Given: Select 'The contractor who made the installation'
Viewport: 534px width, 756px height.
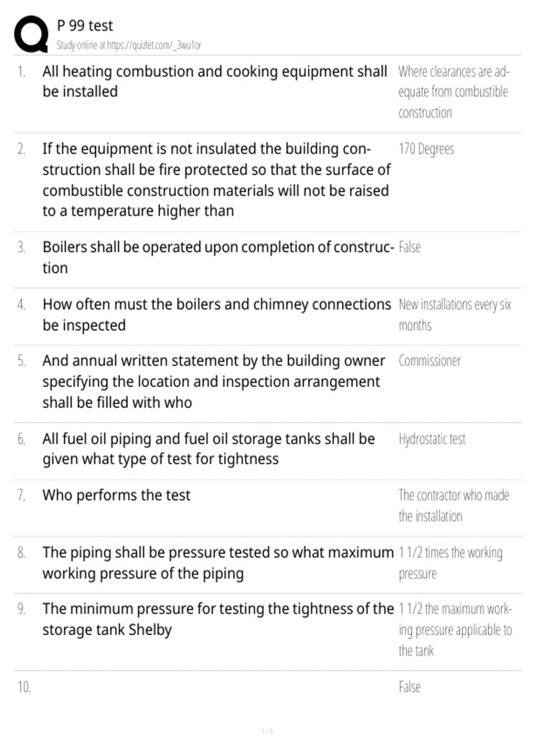Looking at the screenshot, I should (454, 506).
